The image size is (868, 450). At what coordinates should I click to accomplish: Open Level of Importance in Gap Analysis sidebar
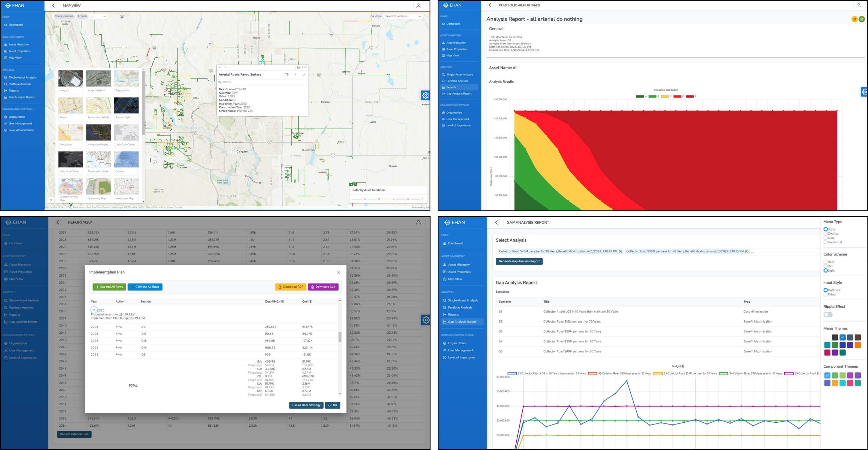[x=461, y=357]
